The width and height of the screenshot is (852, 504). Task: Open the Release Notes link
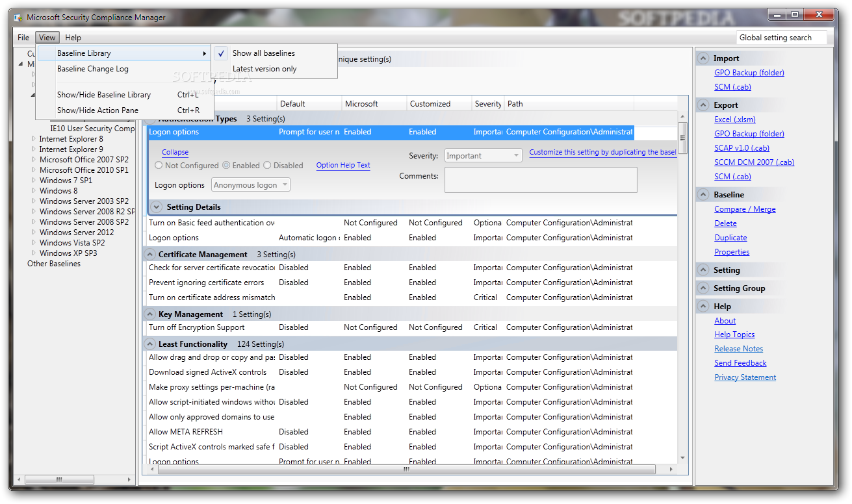coord(739,349)
